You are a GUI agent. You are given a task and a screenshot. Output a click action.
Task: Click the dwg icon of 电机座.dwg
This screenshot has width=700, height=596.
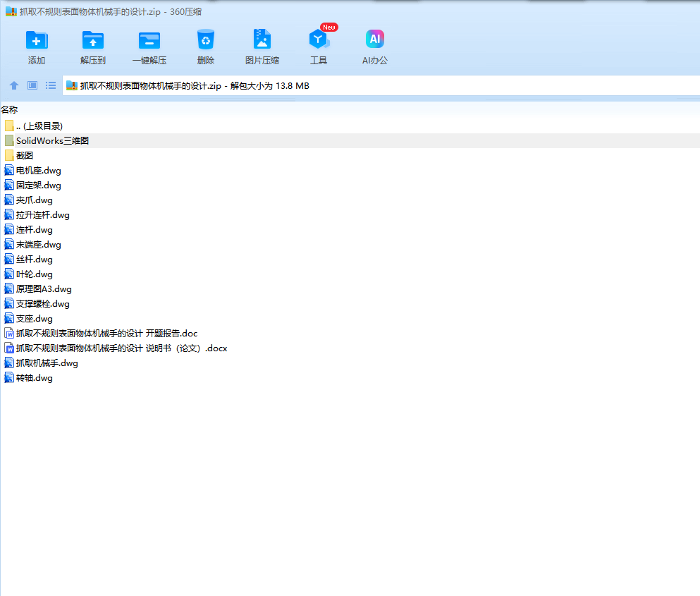point(9,170)
